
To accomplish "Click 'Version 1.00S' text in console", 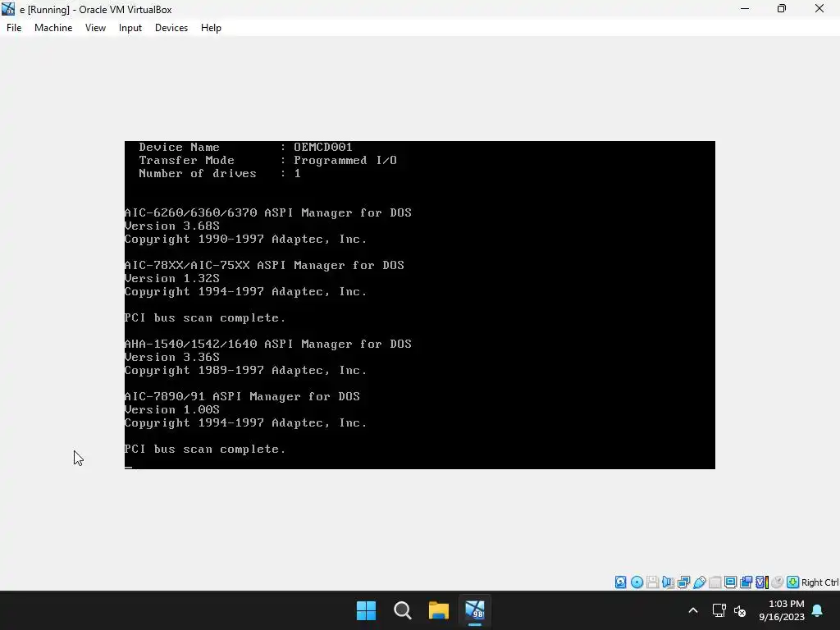I will point(172,409).
